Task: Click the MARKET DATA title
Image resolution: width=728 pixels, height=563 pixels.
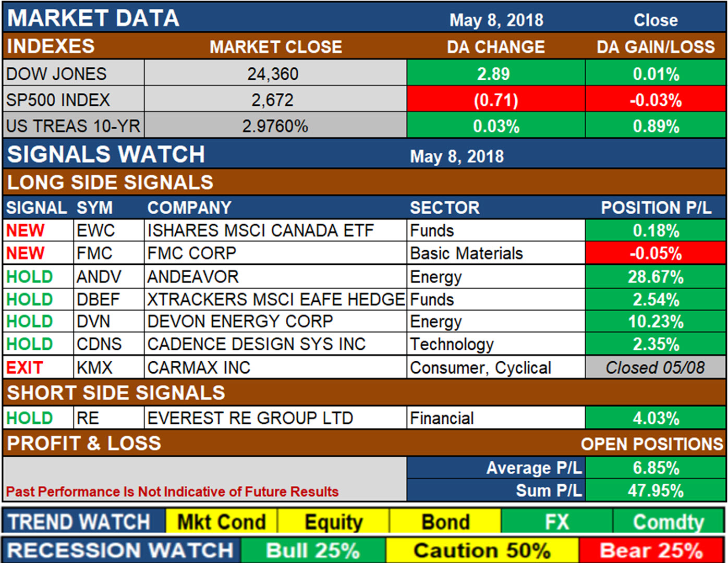Action: click(93, 18)
